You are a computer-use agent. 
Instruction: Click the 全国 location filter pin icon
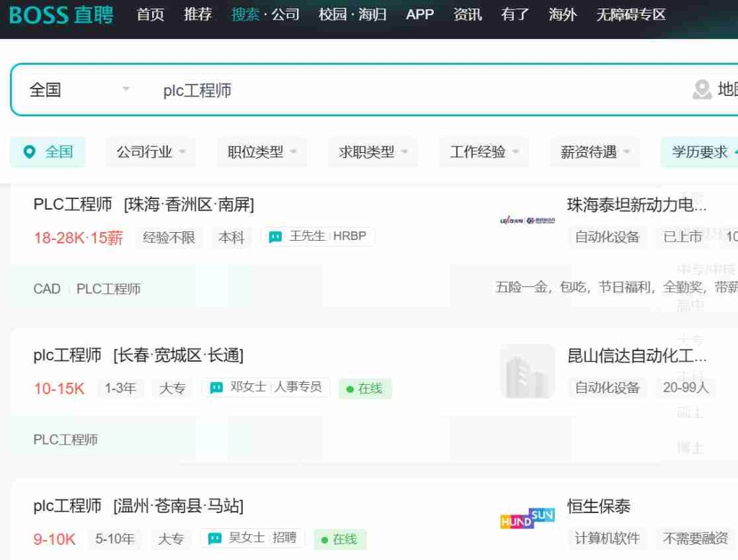point(29,151)
